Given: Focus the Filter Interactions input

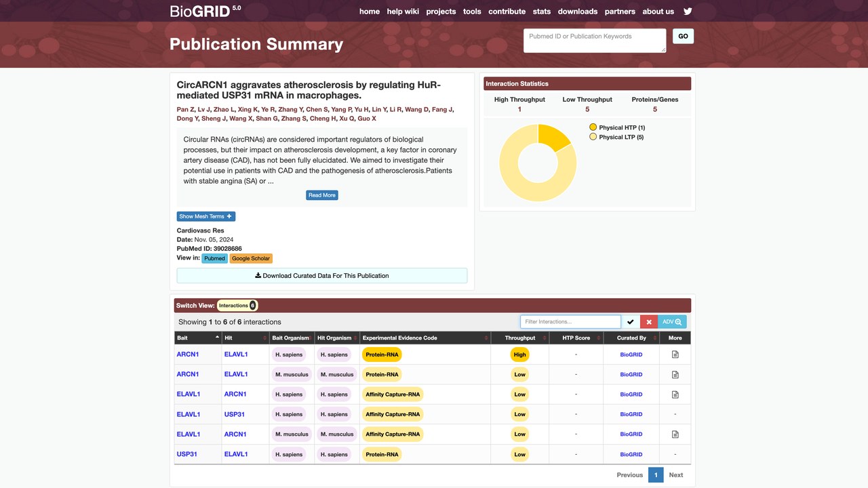Looking at the screenshot, I should tap(570, 322).
